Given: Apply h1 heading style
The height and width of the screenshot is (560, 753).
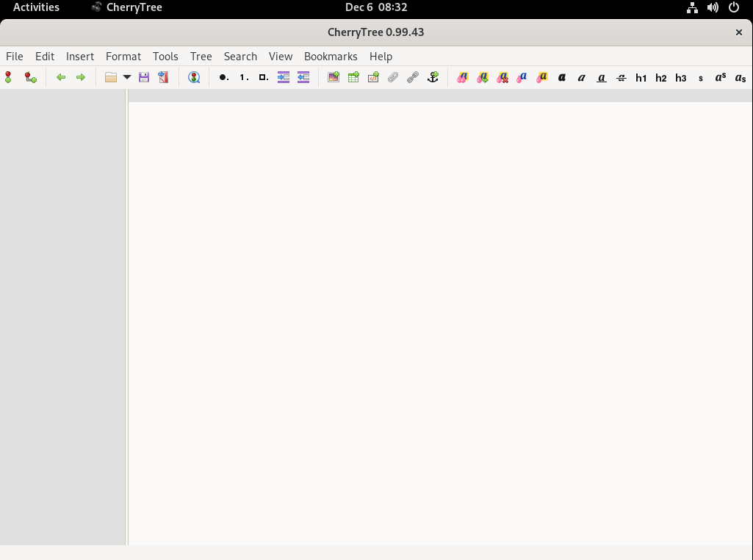Looking at the screenshot, I should 641,77.
